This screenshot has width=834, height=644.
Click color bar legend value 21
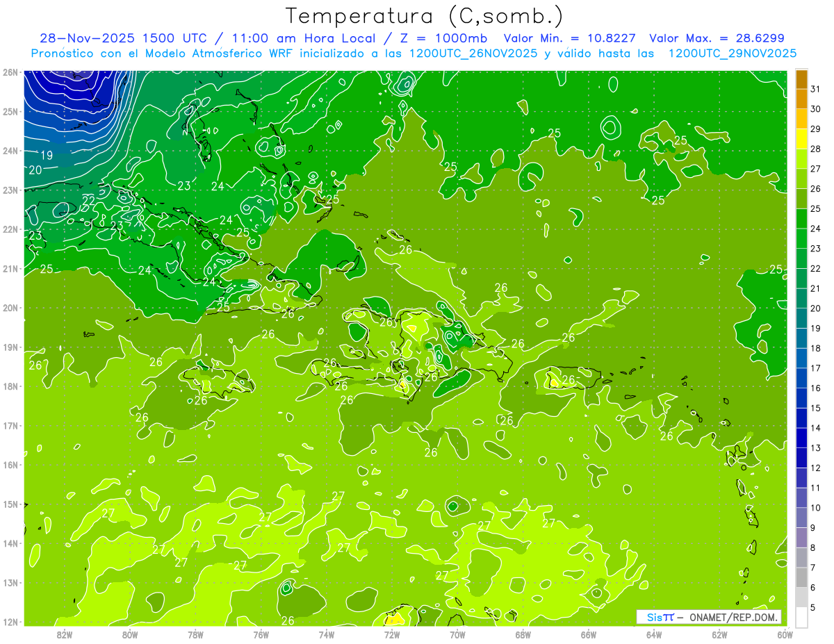pos(816,288)
